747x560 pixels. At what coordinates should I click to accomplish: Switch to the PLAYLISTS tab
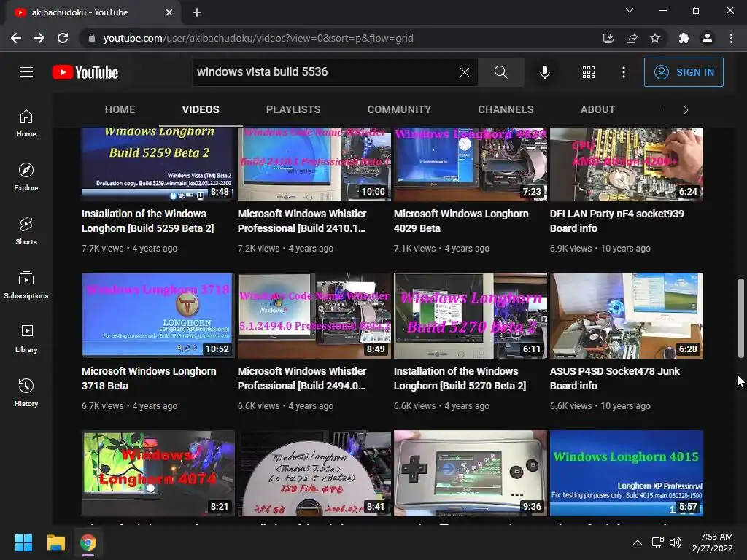pyautogui.click(x=293, y=109)
